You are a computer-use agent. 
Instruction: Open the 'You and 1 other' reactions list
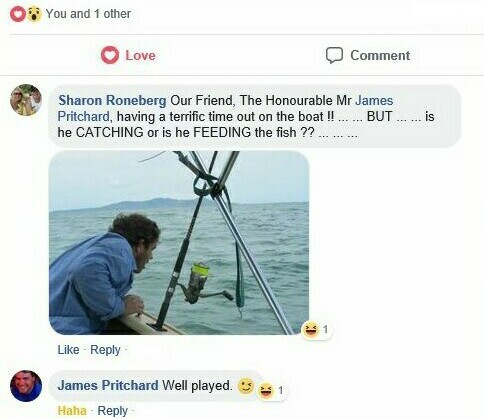point(88,14)
